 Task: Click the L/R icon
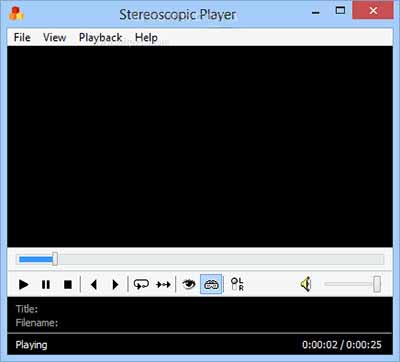click(237, 284)
